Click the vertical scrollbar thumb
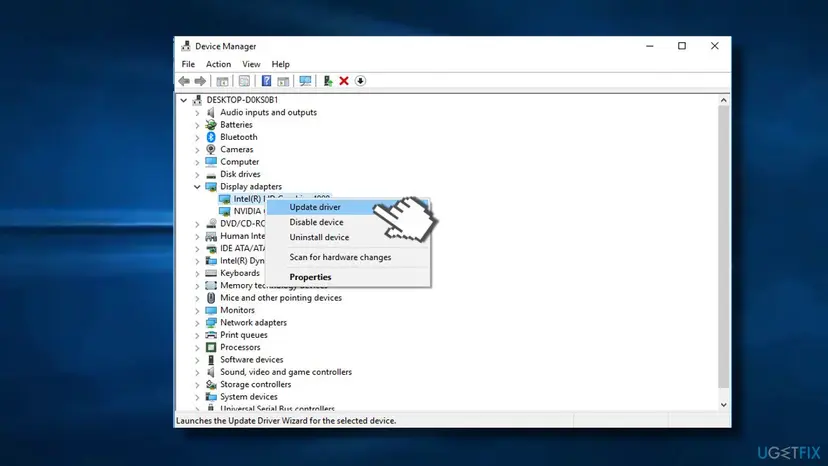Image resolution: width=828 pixels, height=466 pixels. pos(723,246)
